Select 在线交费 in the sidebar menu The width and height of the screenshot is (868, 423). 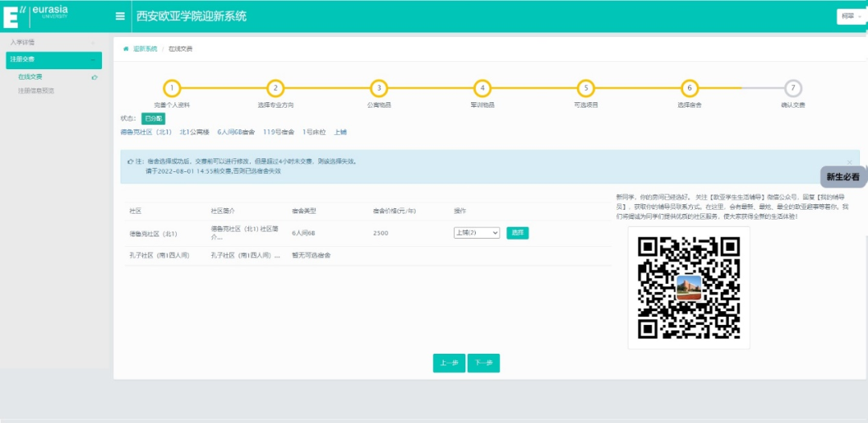tap(31, 77)
